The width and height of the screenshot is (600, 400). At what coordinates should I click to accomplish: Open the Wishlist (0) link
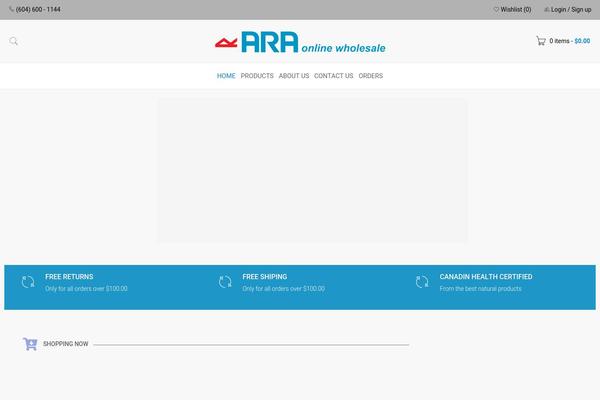coord(516,9)
